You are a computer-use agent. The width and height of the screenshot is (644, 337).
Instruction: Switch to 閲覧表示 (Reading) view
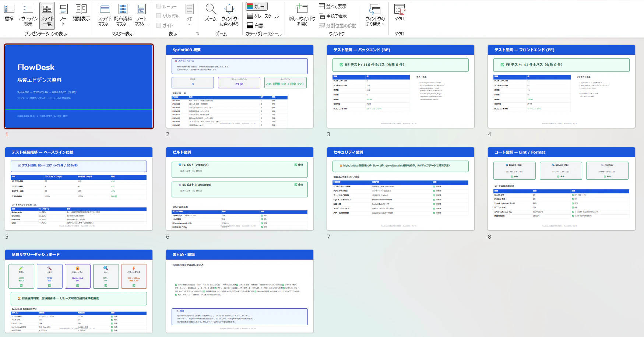click(x=81, y=13)
